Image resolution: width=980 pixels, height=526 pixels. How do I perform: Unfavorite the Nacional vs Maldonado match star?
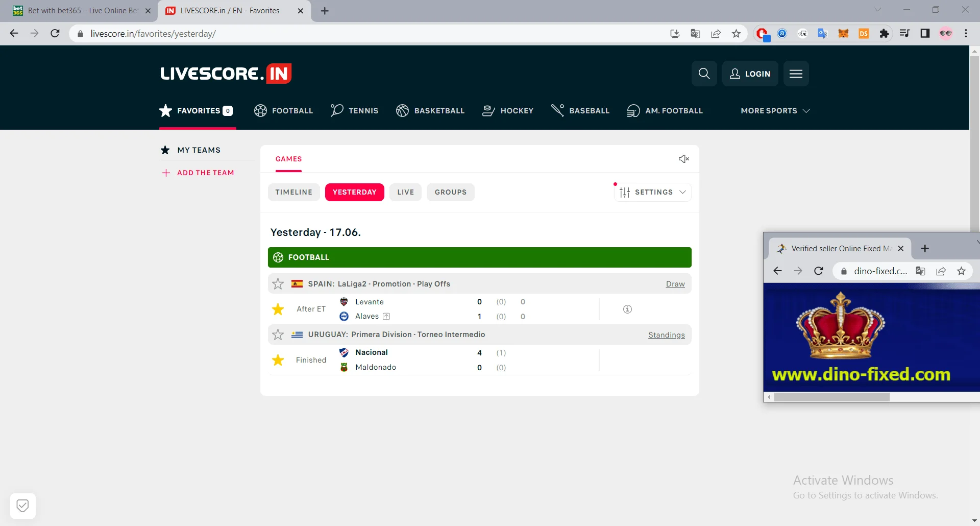coord(278,360)
